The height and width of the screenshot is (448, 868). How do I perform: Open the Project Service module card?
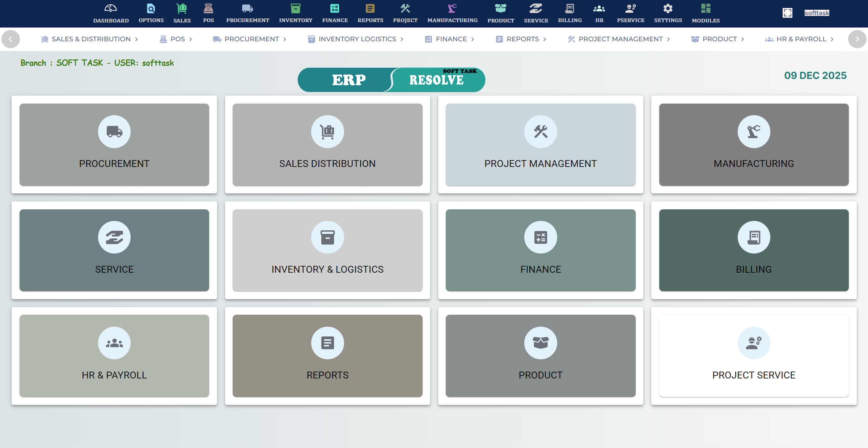(x=754, y=356)
